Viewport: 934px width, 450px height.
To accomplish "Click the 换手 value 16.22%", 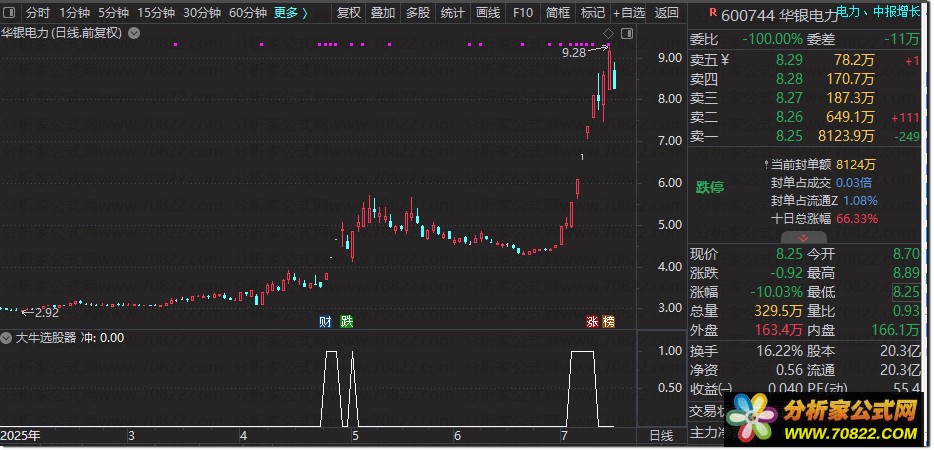I will coord(780,351).
